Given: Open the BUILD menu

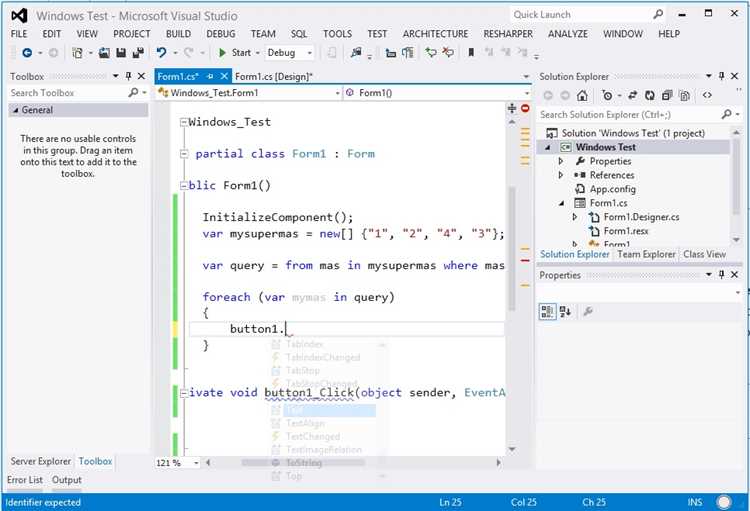Looking at the screenshot, I should click(x=178, y=34).
